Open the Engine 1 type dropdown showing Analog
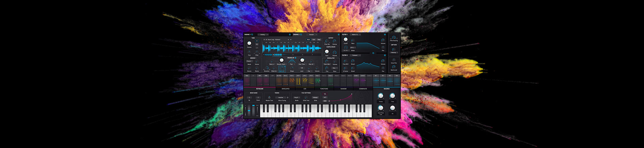This screenshot has width=644, height=148. click(263, 34)
